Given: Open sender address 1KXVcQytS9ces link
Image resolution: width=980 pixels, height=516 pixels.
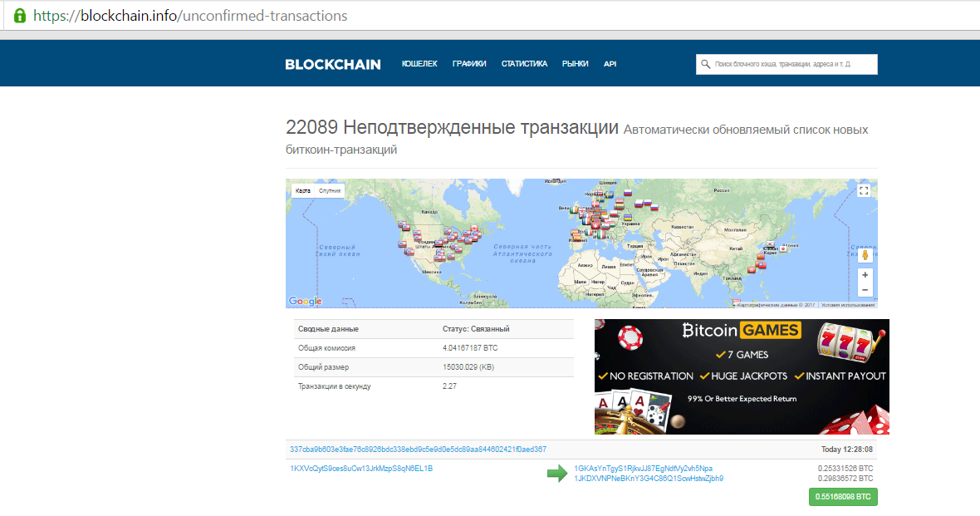Looking at the screenshot, I should point(361,469).
